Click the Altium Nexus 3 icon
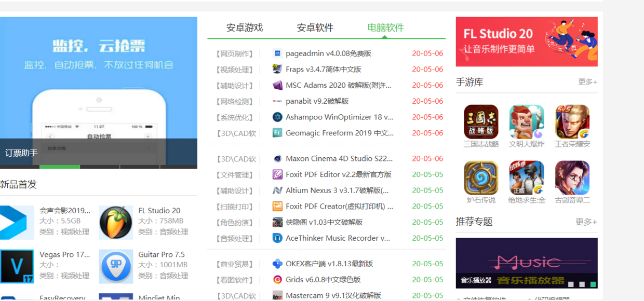The width and height of the screenshot is (644, 301). point(277,190)
